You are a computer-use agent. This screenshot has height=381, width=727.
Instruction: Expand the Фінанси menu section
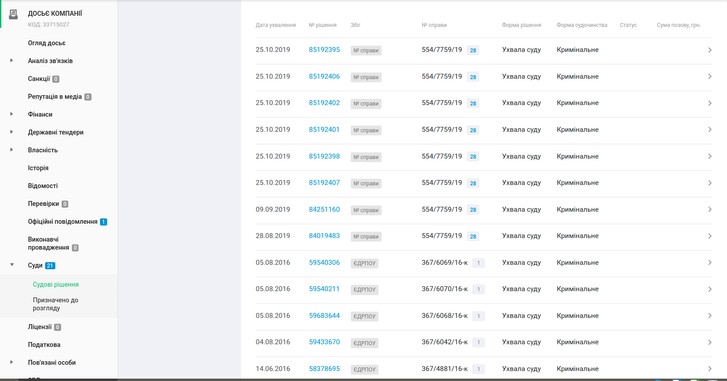click(x=12, y=114)
